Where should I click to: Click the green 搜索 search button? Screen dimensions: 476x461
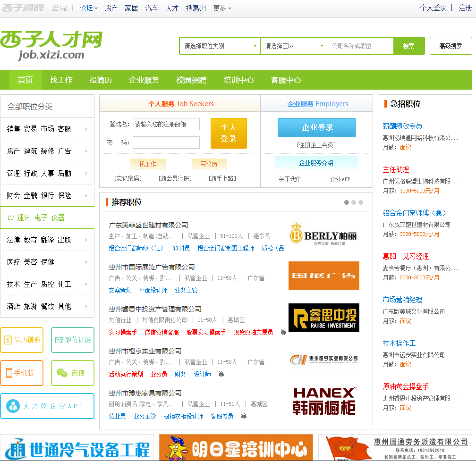click(408, 46)
